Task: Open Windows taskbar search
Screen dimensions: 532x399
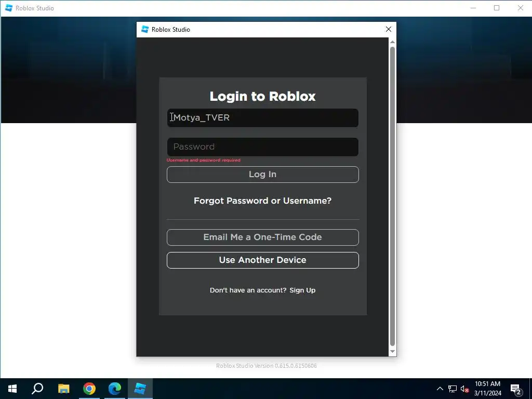Action: click(37, 389)
